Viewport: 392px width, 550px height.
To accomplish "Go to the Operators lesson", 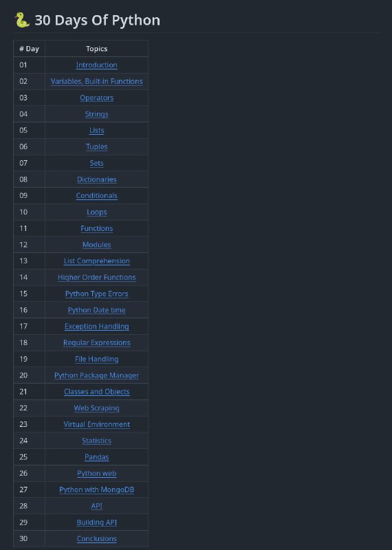I will 96,98.
